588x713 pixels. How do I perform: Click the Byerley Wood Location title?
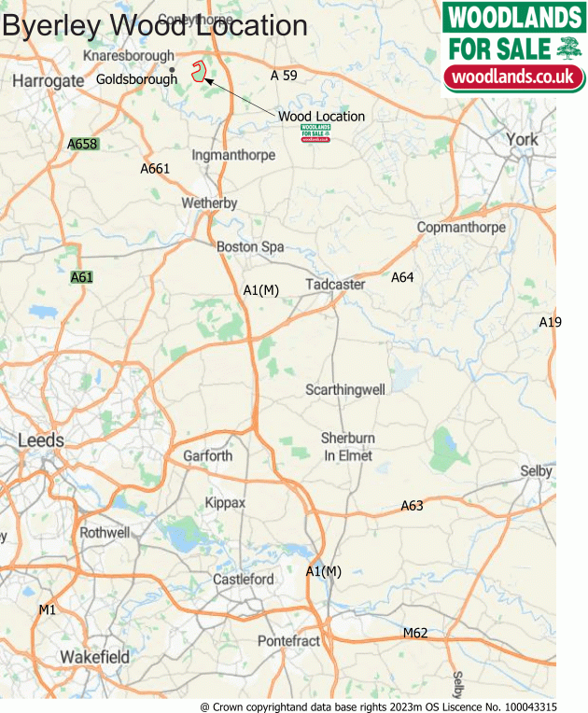click(x=155, y=25)
